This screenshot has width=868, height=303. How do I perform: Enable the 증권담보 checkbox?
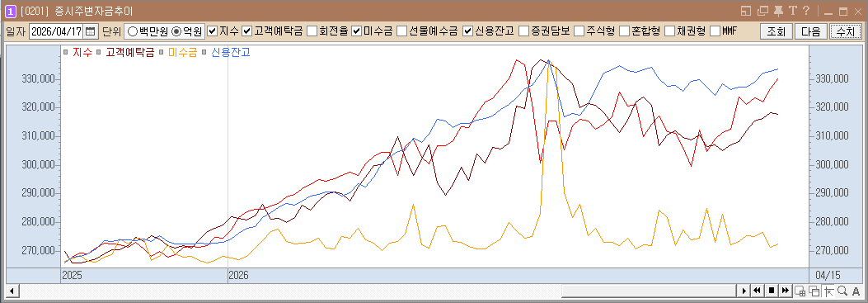(523, 31)
